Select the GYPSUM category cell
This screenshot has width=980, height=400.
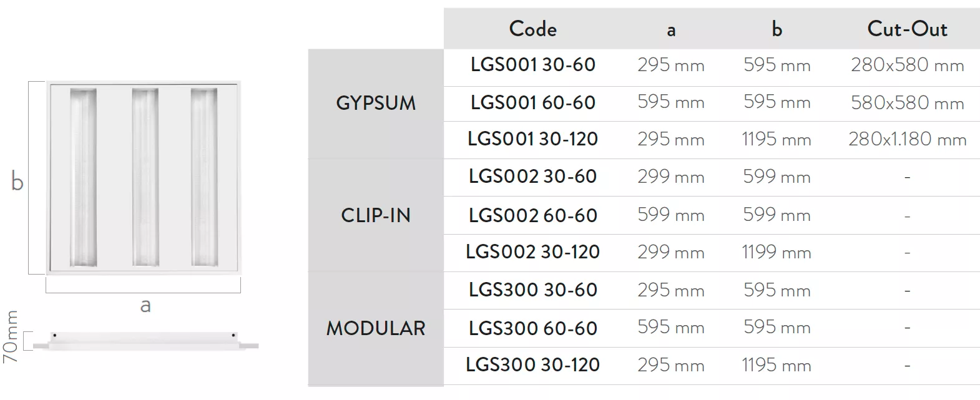pos(376,104)
